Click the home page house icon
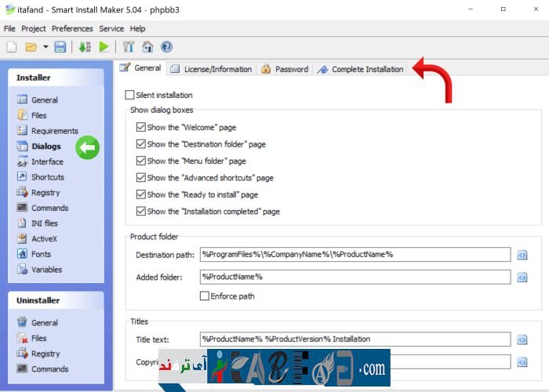 click(147, 47)
